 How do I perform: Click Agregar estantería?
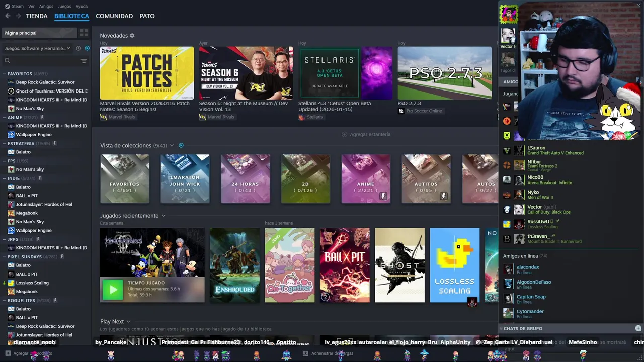pos(366,134)
